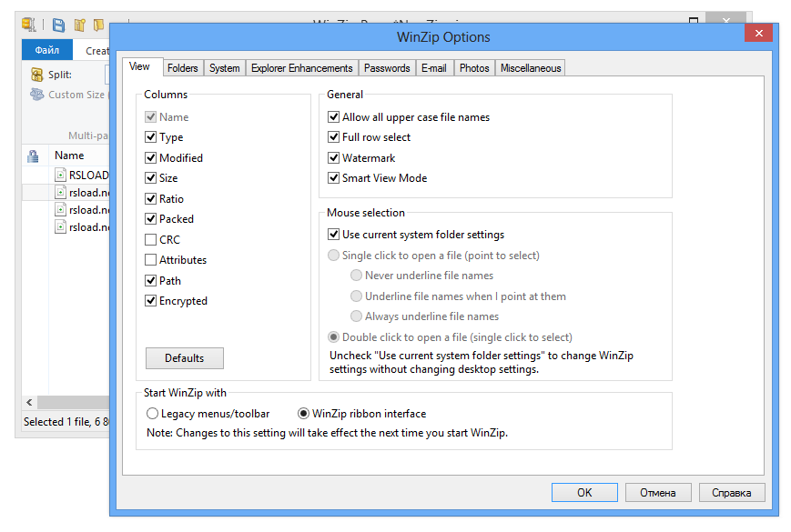Click the Split icon in the ribbon
Viewport: 791px width, 532px height.
36,75
